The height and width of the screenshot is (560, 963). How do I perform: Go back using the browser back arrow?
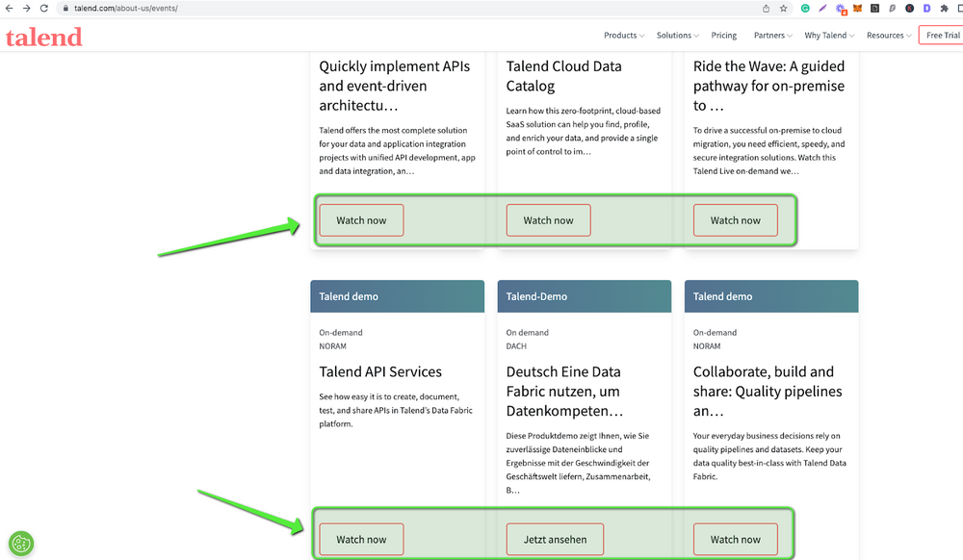click(x=10, y=8)
